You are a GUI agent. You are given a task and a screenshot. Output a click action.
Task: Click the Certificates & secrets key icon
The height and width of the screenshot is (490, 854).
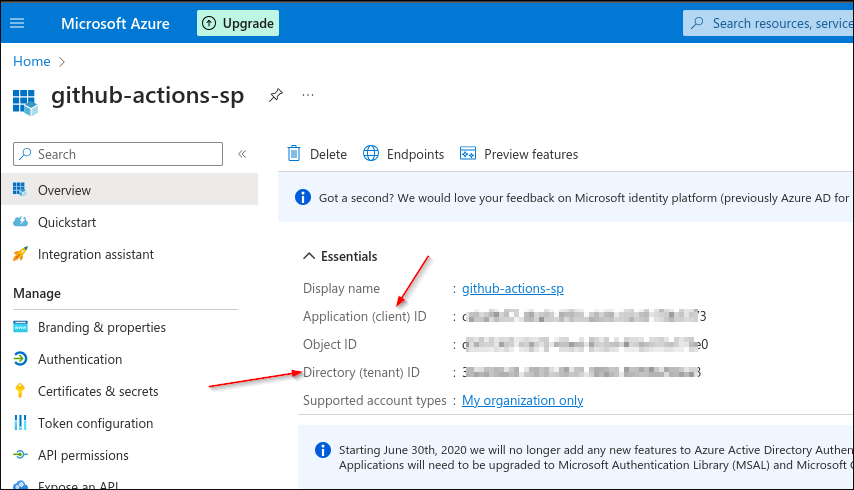click(x=20, y=390)
